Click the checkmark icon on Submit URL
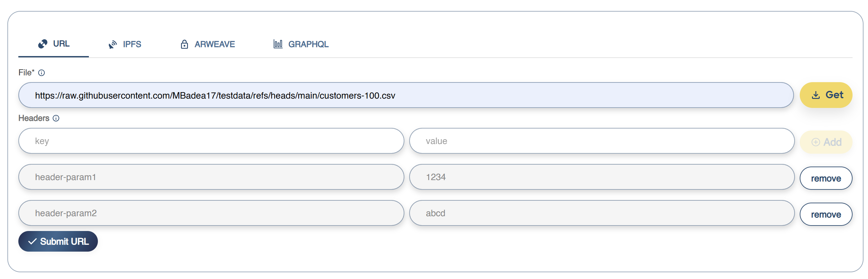 point(32,242)
